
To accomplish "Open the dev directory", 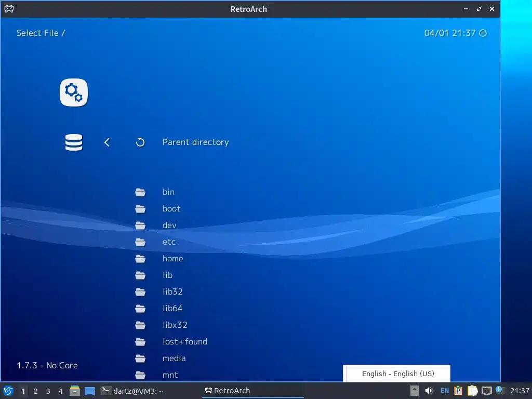I will (x=169, y=225).
